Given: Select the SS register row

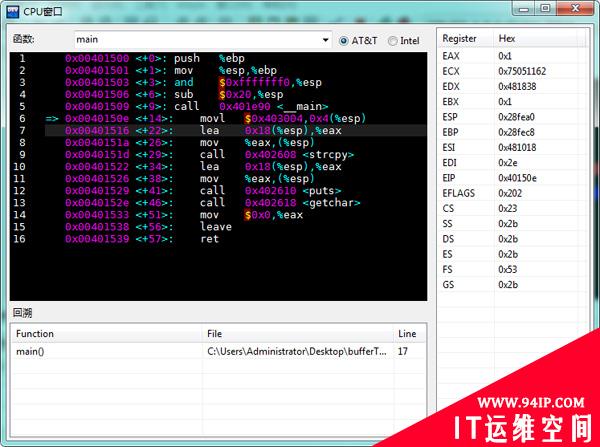Looking at the screenshot, I should (x=513, y=224).
